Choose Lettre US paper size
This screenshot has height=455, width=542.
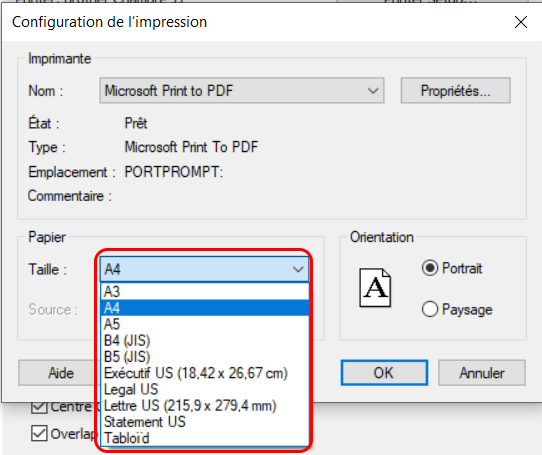click(x=204, y=406)
